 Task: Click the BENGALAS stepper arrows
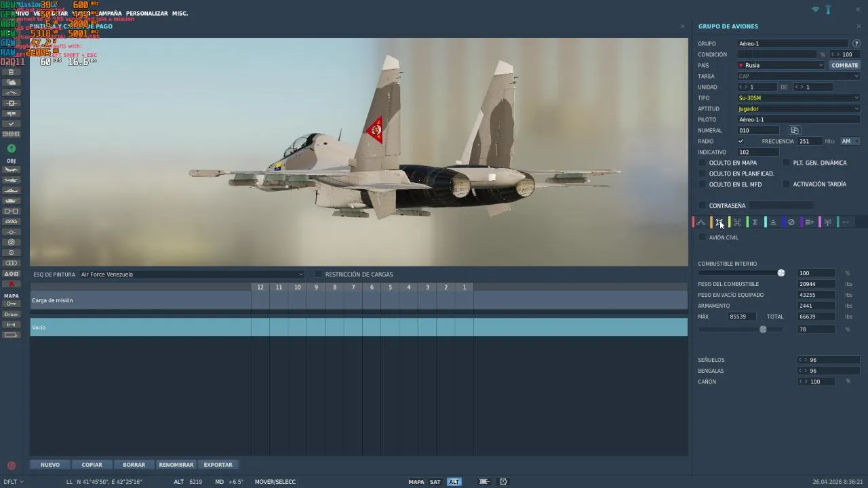coord(803,371)
